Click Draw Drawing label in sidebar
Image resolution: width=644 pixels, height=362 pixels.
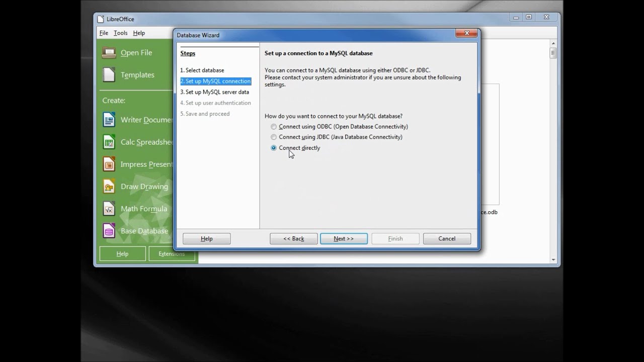pos(144,187)
